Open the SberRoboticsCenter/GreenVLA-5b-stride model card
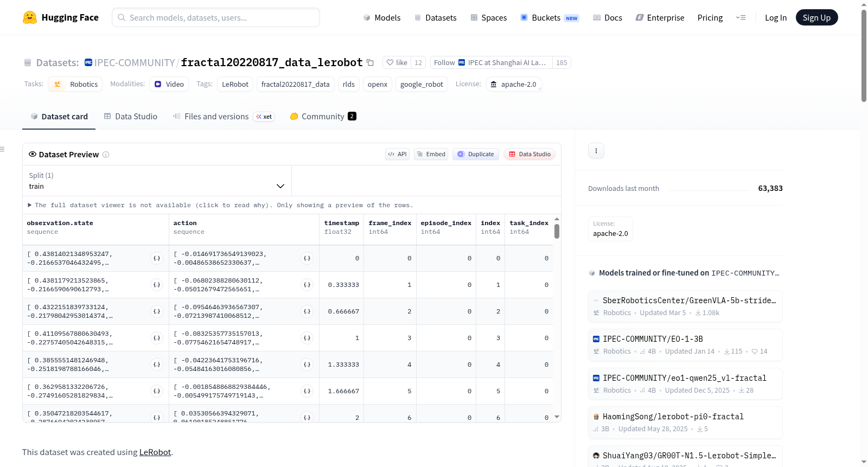Image resolution: width=868 pixels, height=467 pixels. point(685,306)
